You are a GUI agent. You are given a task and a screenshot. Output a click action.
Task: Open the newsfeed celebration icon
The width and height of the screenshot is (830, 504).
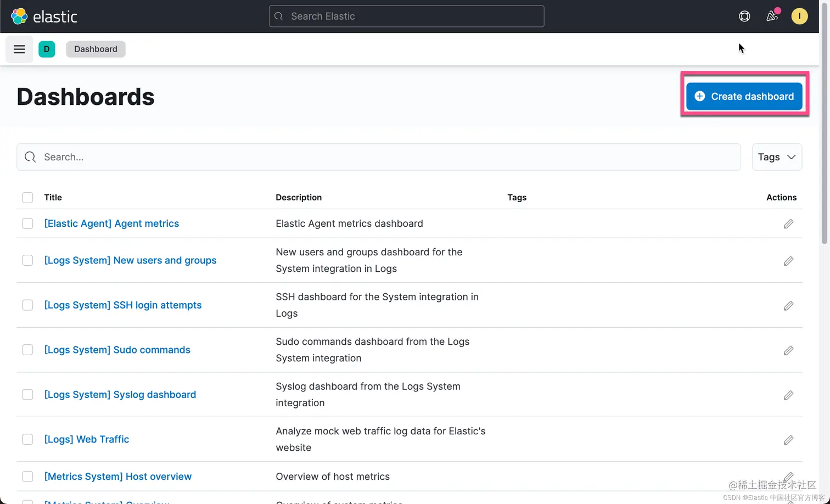(772, 16)
